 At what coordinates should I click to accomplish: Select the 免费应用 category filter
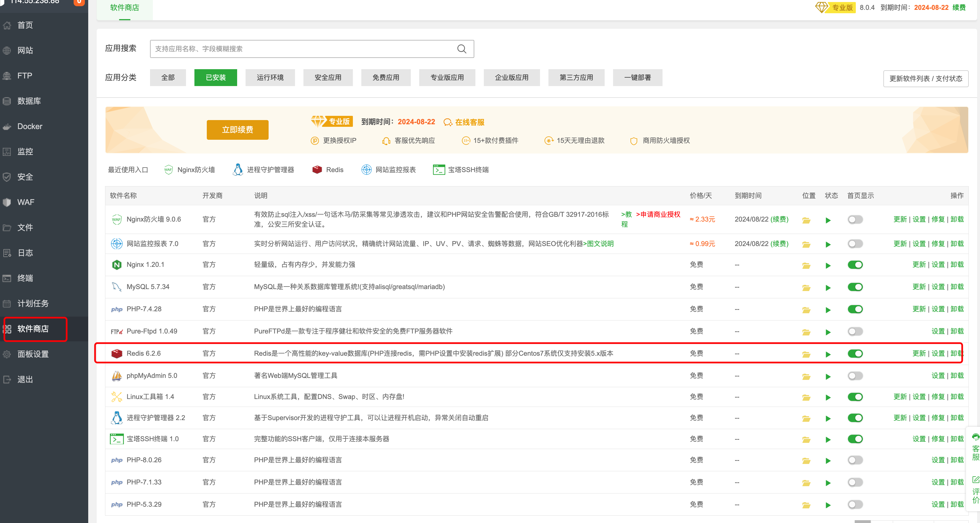(x=386, y=77)
